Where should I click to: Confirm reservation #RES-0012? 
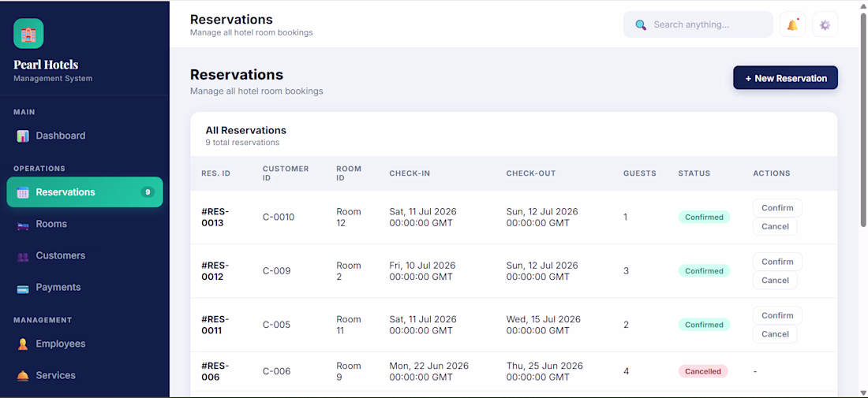[x=777, y=262]
